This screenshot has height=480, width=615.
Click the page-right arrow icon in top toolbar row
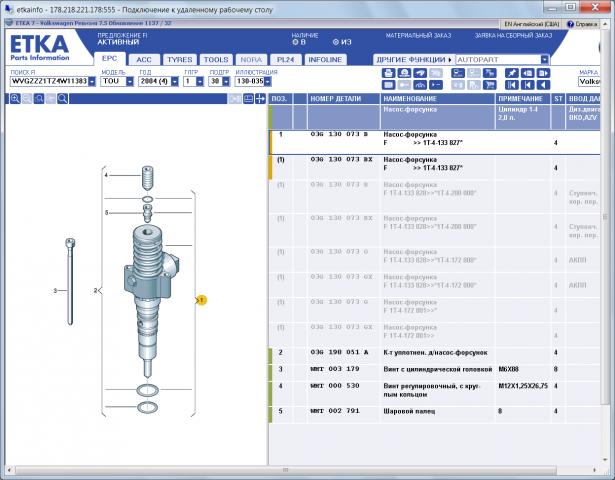pos(543,73)
